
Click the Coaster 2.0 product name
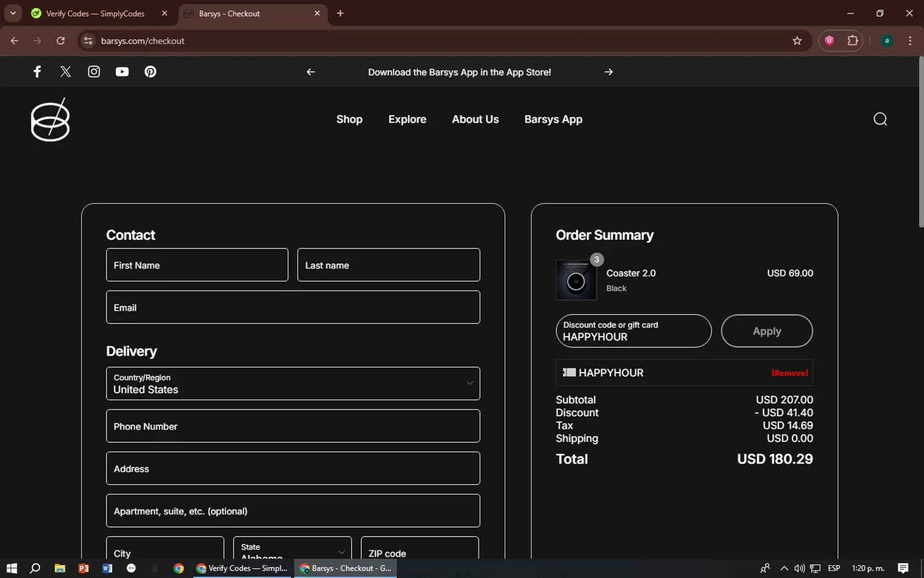pos(631,273)
